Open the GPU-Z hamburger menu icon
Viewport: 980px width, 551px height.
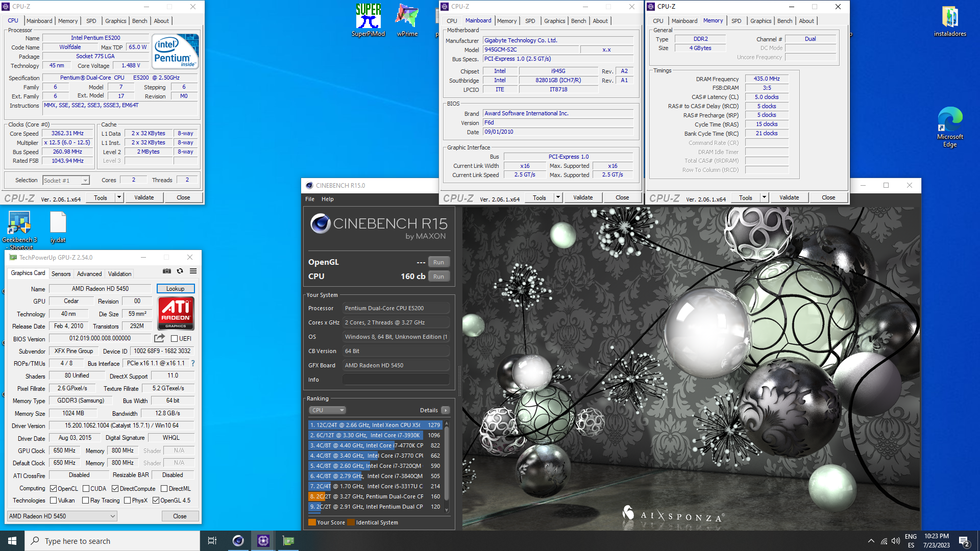(x=193, y=271)
